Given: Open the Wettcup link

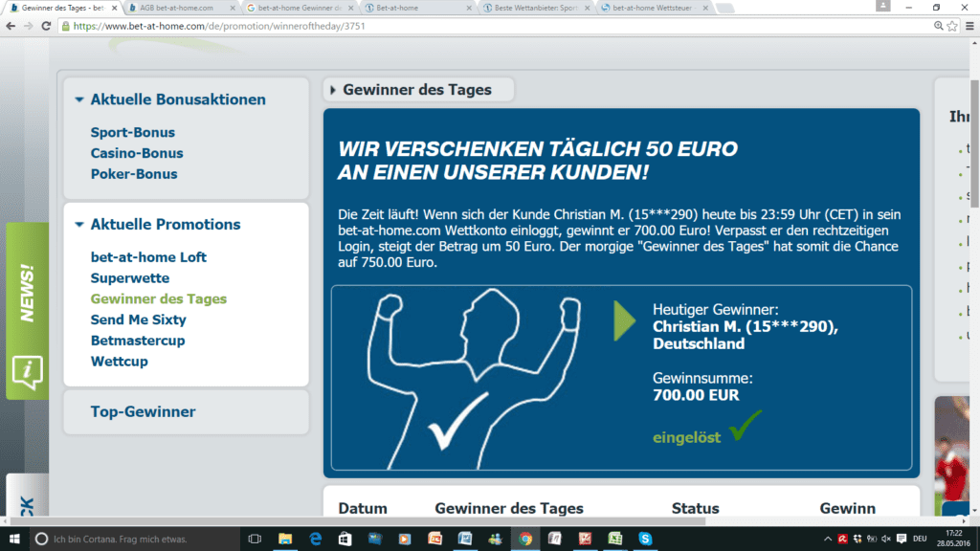Looking at the screenshot, I should pyautogui.click(x=119, y=362).
